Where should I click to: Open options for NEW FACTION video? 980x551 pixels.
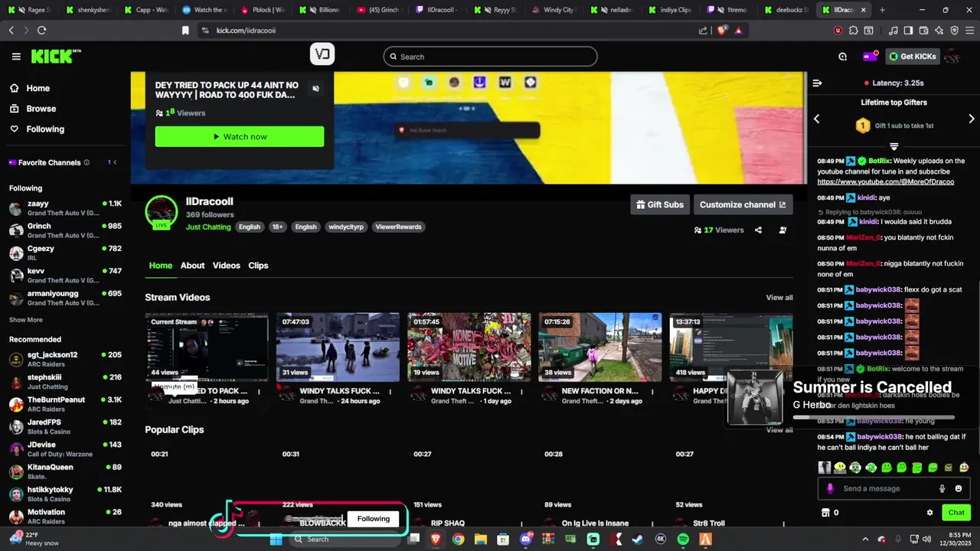tap(652, 392)
